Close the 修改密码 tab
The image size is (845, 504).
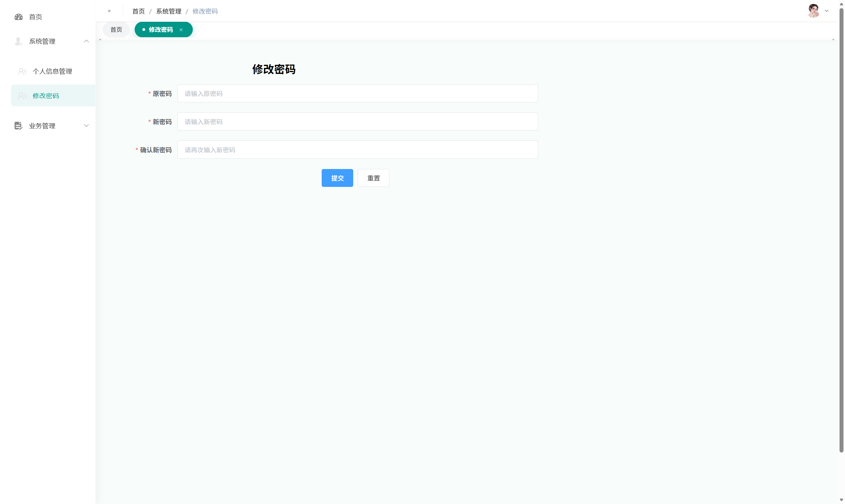[181, 30]
